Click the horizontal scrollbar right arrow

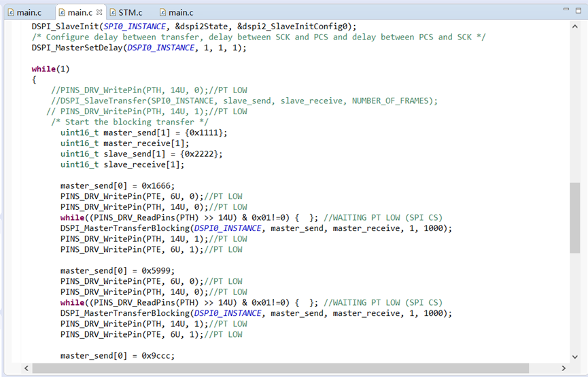[x=564, y=368]
